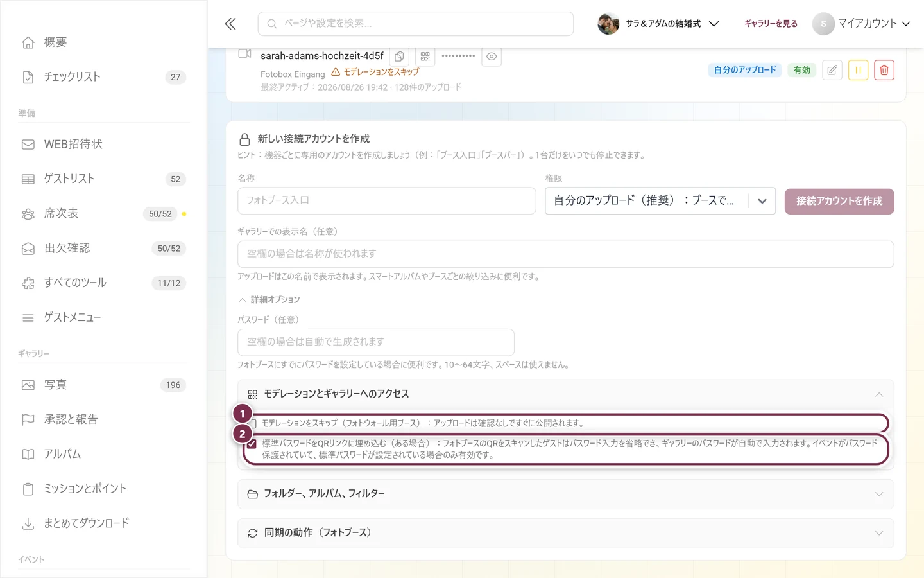Open まとめてダウンロード in the sidebar
The height and width of the screenshot is (578, 924).
[x=104, y=524]
